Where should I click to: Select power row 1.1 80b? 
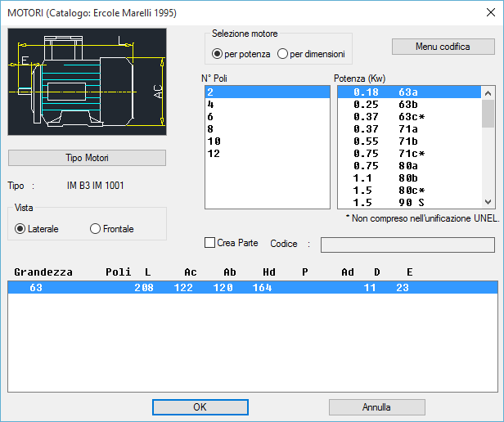click(x=409, y=177)
